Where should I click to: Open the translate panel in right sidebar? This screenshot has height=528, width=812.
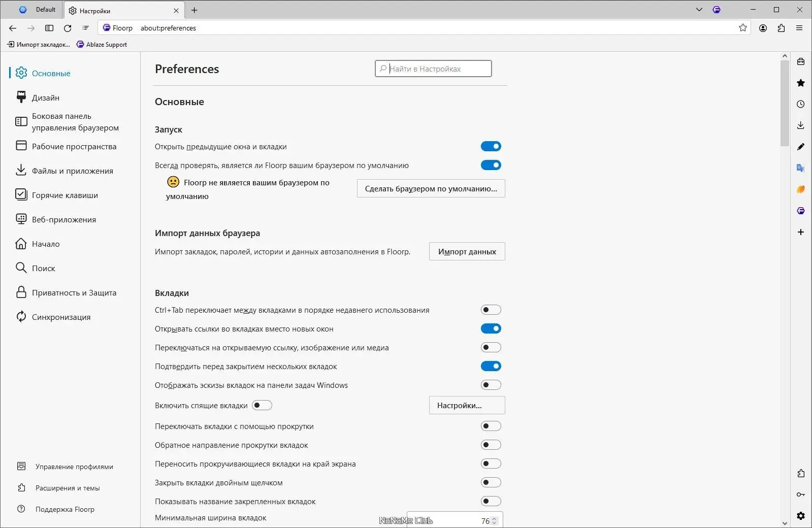click(801, 168)
